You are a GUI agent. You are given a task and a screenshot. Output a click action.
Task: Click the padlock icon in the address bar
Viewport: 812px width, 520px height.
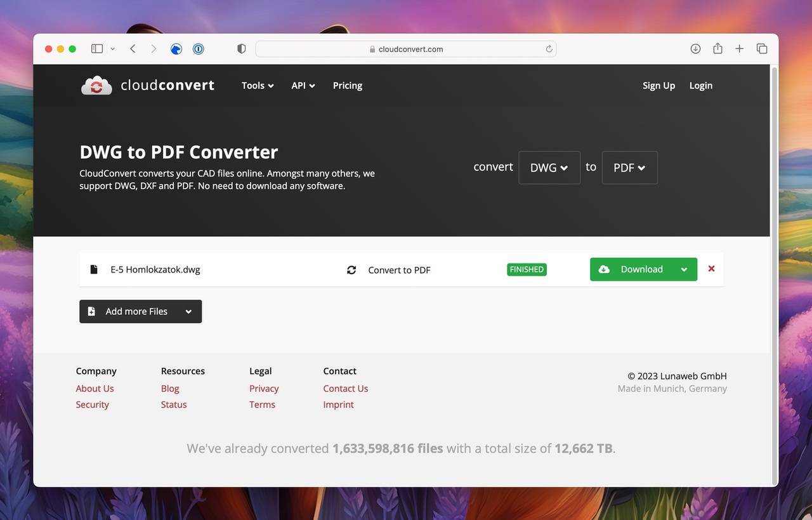pos(372,49)
